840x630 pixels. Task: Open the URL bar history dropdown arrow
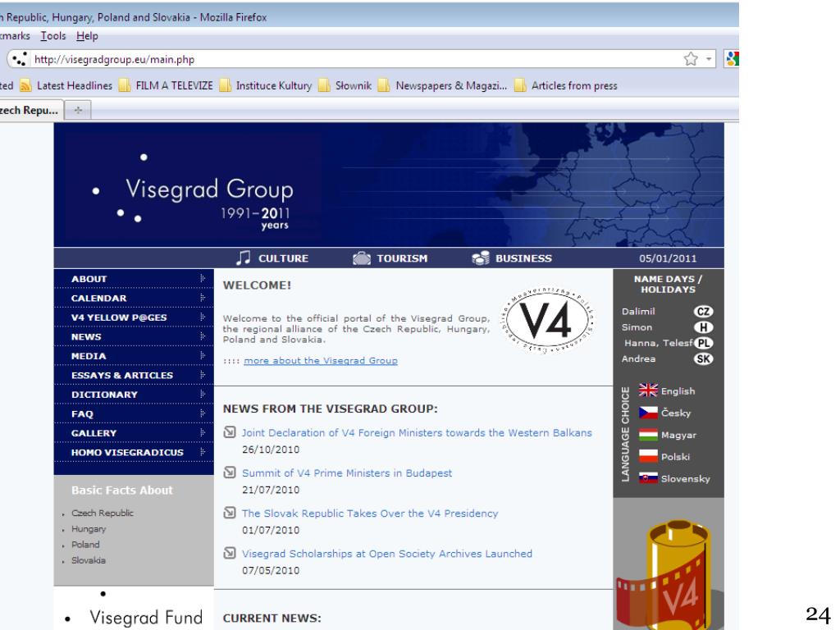709,59
